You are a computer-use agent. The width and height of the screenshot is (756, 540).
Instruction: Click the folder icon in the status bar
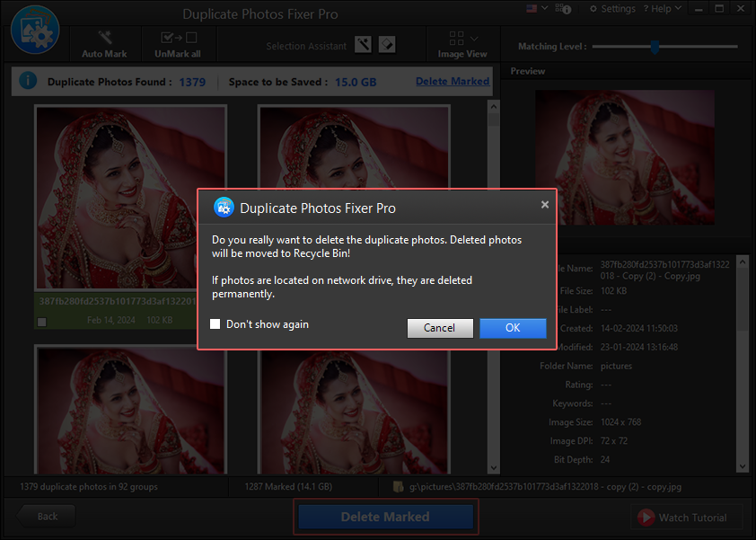coord(399,486)
